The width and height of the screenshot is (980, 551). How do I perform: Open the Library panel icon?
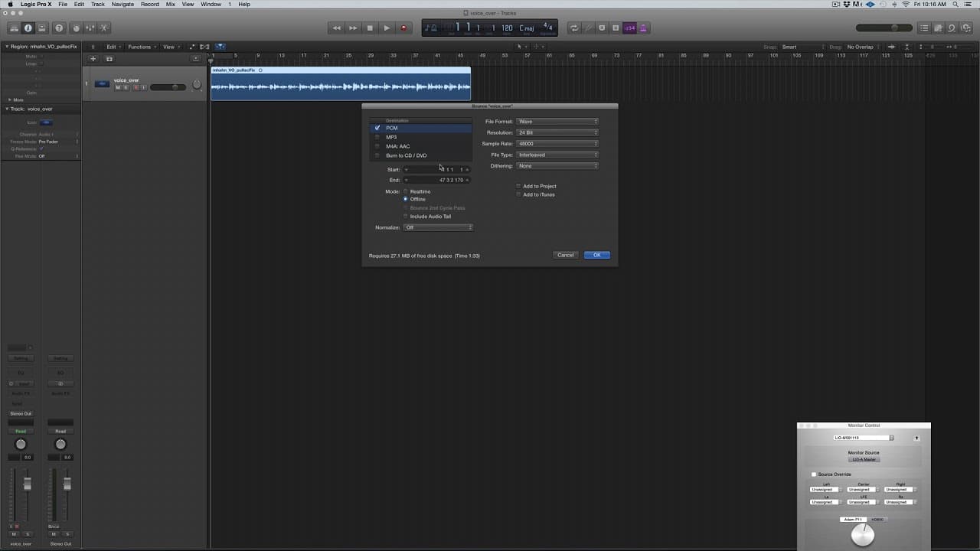[x=14, y=28]
